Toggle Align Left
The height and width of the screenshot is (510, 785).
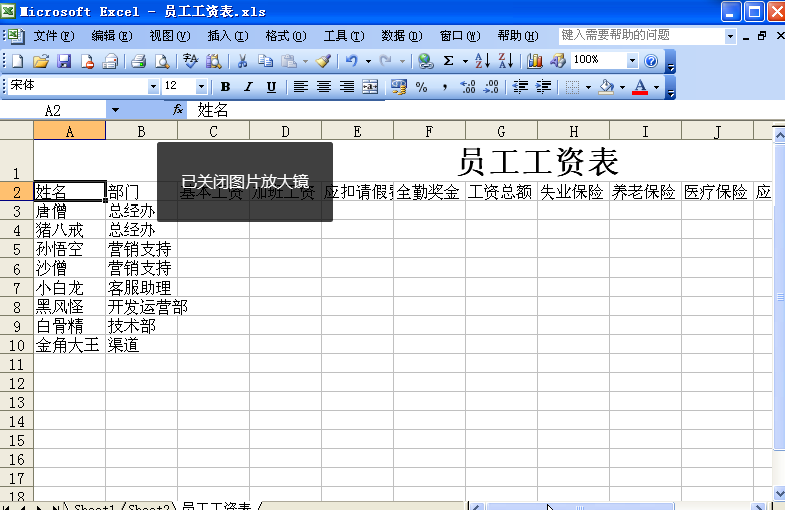tap(300, 87)
